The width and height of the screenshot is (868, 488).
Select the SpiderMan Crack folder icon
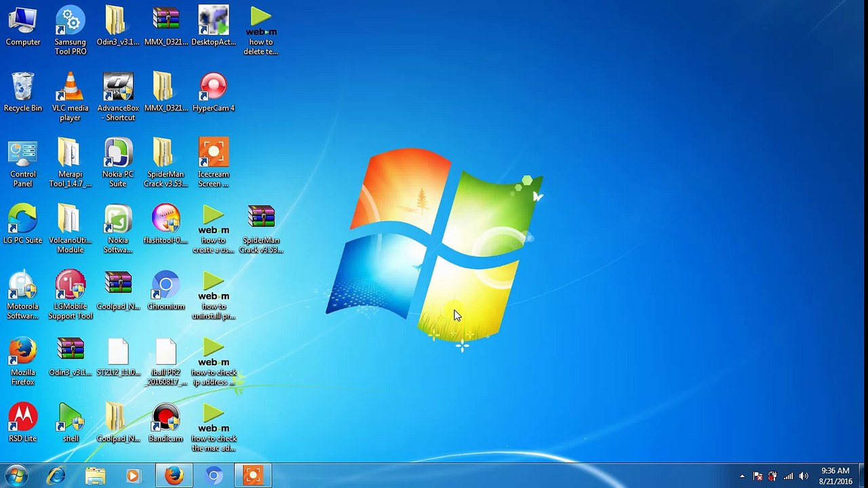[x=166, y=163]
